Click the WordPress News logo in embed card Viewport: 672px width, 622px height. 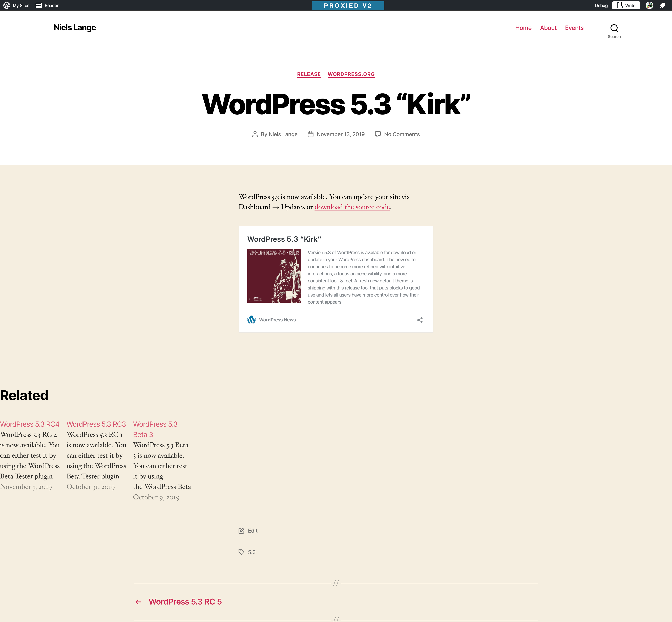(x=251, y=320)
